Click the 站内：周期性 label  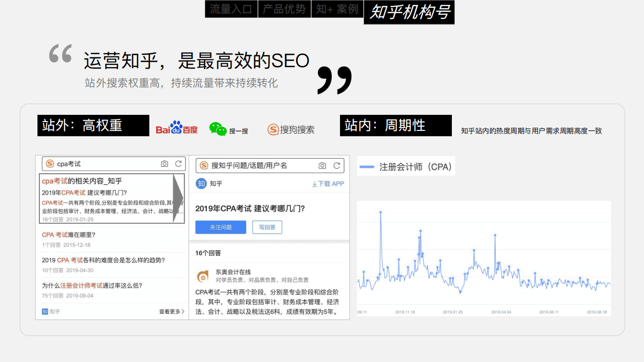click(396, 126)
